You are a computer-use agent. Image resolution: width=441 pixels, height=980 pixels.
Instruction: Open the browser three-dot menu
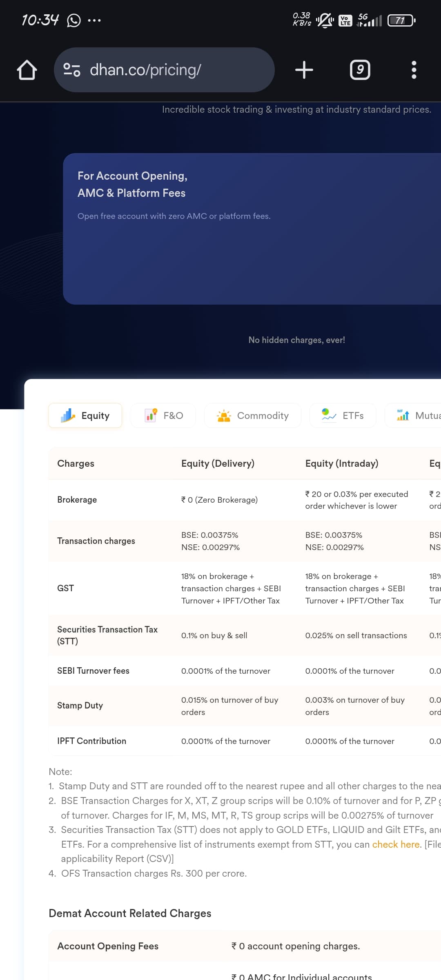click(x=414, y=70)
